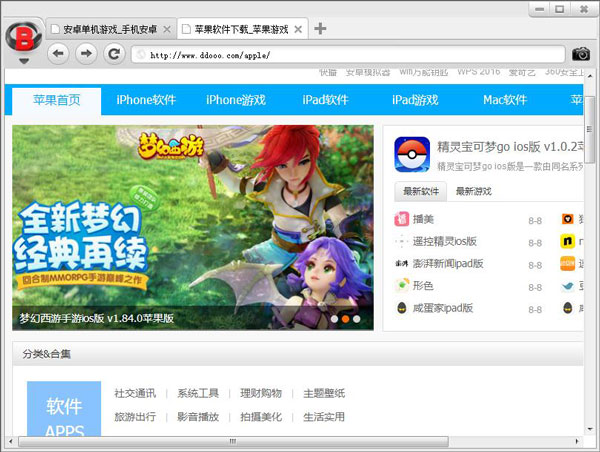Screen dimensions: 600x452
Task: Close the 安卓单机游戏 tab
Action: (x=167, y=29)
